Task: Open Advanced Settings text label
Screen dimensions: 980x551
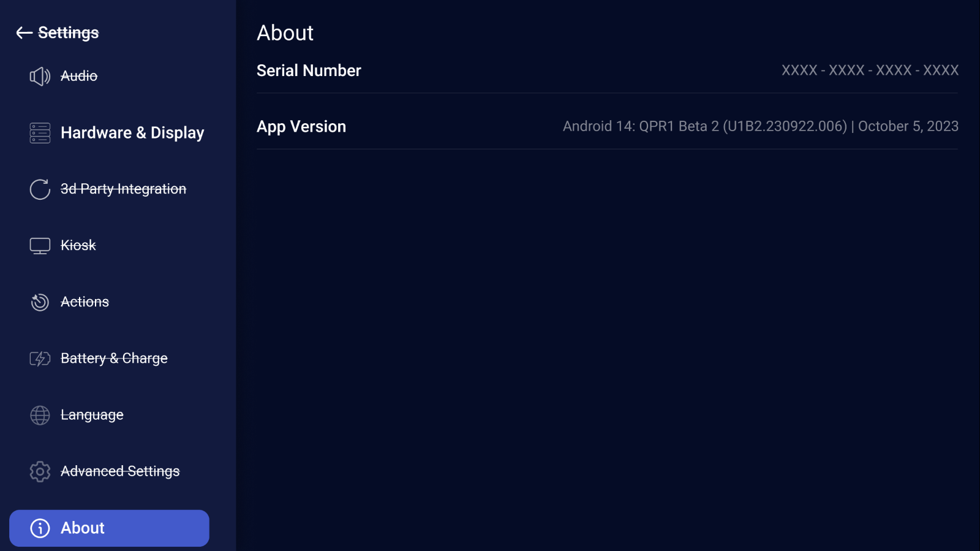Action: 120,471
